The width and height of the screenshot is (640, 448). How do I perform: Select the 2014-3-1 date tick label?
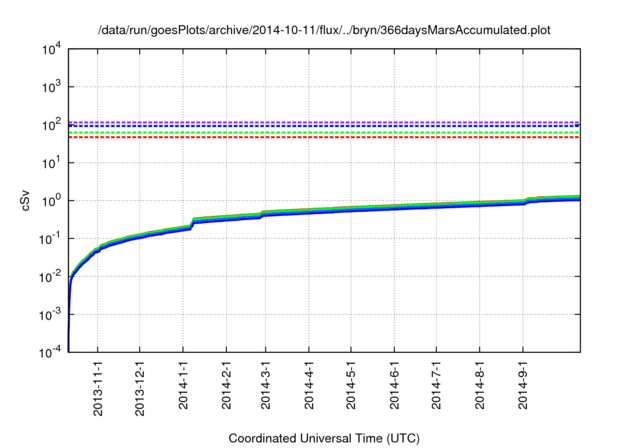pyautogui.click(x=266, y=385)
